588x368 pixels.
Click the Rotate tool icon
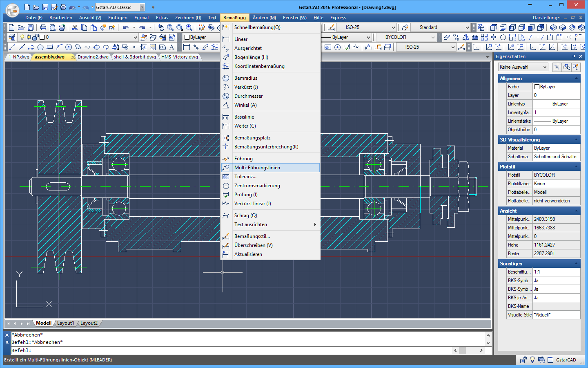503,37
